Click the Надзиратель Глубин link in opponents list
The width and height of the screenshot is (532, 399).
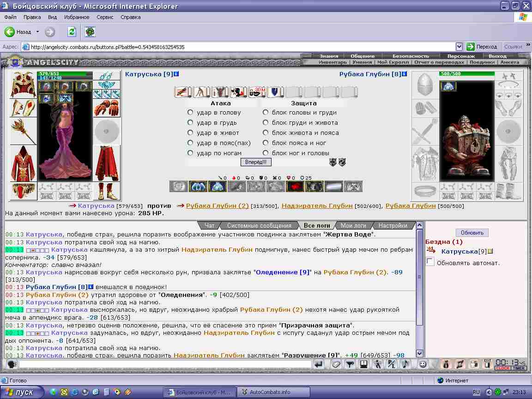tap(317, 206)
